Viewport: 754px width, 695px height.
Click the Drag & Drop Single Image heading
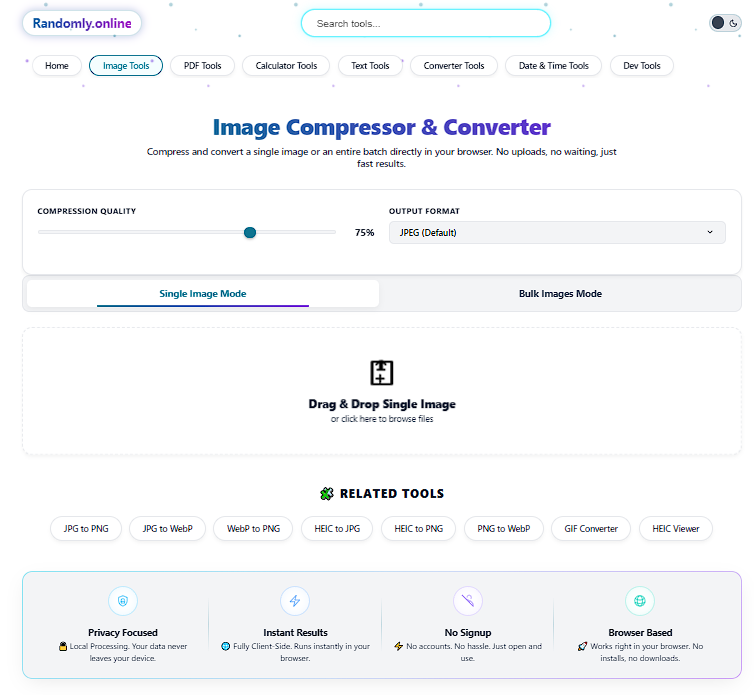tap(382, 404)
